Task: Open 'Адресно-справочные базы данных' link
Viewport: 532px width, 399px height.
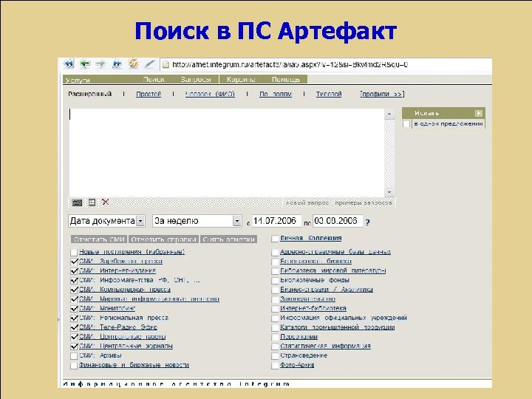Action: pyautogui.click(x=335, y=252)
